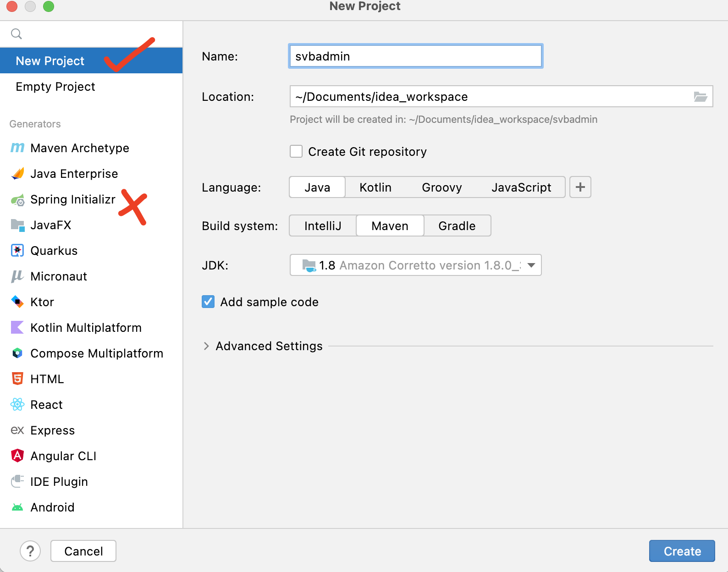728x572 pixels.
Task: Select the Maven Archetype generator icon
Action: 17,148
